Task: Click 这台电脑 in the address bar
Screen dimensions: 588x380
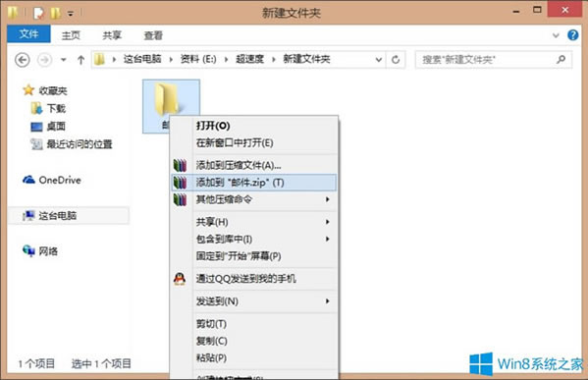Action: [142, 59]
